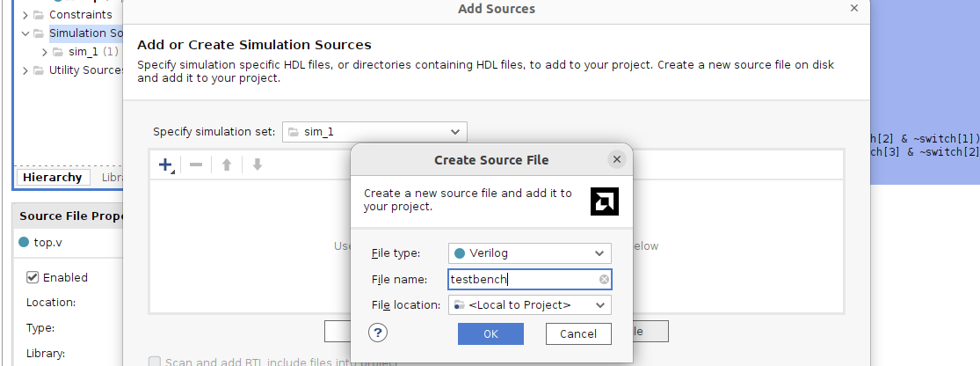
Task: Switch to the Hierarchy tab
Action: pos(52,177)
